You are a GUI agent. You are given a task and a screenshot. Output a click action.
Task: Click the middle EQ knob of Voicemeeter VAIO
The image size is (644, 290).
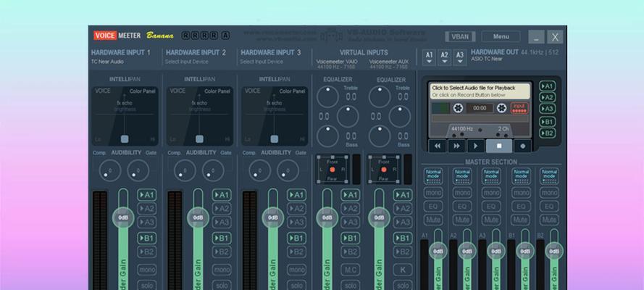[x=348, y=117]
